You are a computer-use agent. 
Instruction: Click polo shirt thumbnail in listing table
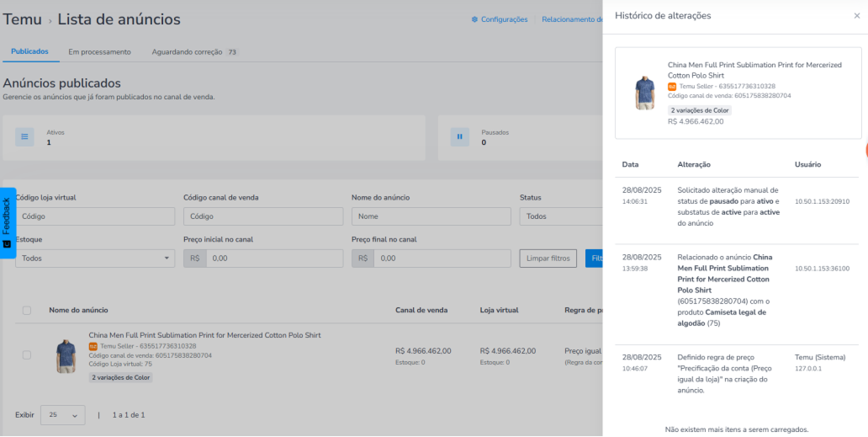tap(66, 356)
